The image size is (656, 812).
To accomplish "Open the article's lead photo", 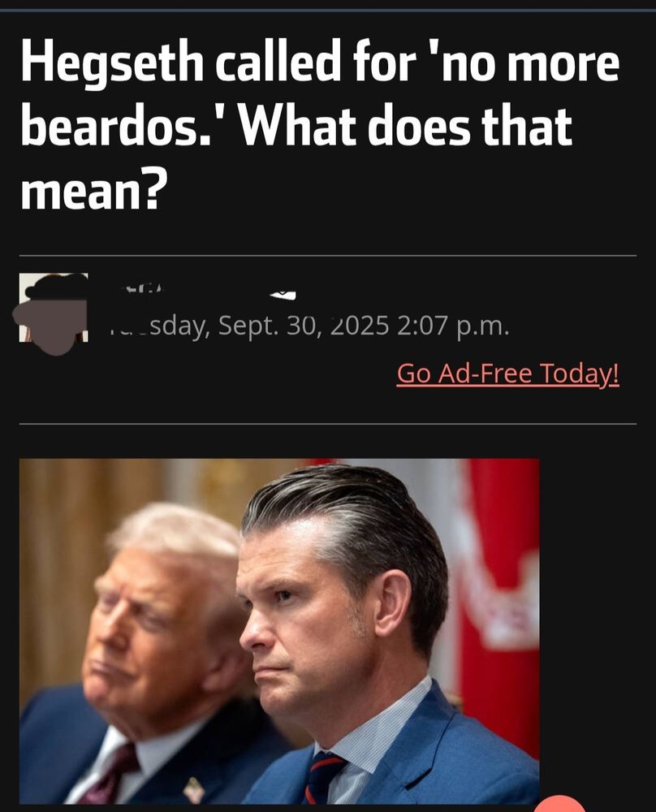I will pyautogui.click(x=279, y=631).
